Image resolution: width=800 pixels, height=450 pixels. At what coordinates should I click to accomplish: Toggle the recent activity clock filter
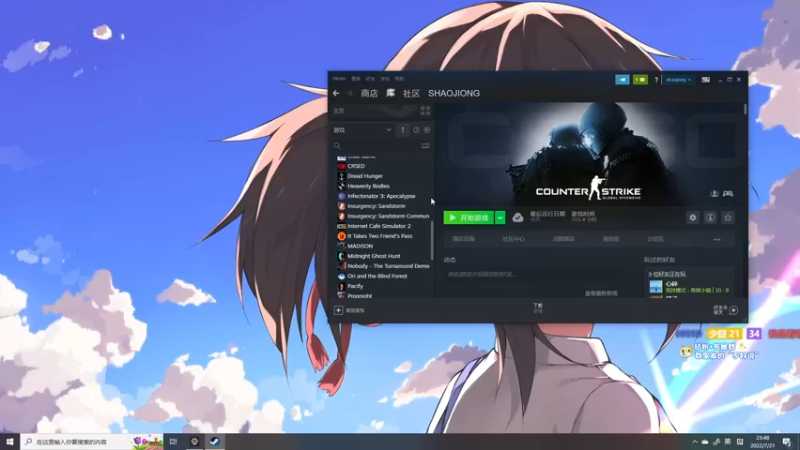[x=416, y=130]
